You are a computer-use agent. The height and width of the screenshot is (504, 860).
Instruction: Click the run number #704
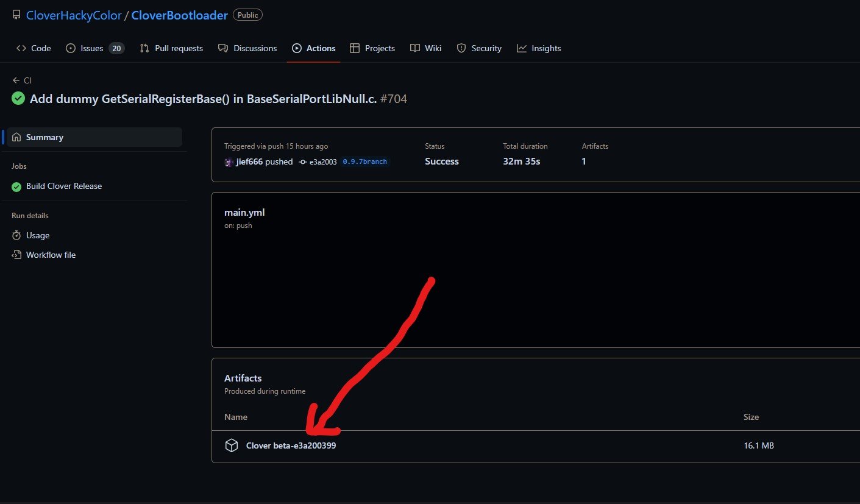[393, 99]
